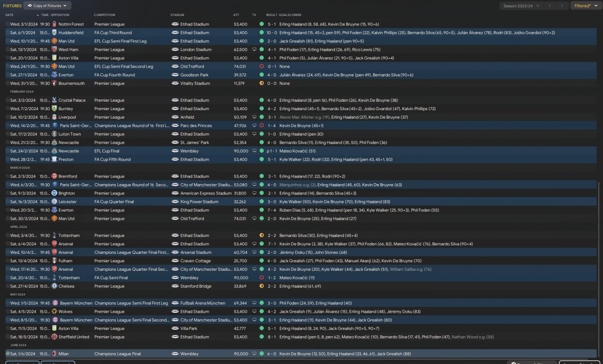Open the Season 2023/24 dropdown

522,6
